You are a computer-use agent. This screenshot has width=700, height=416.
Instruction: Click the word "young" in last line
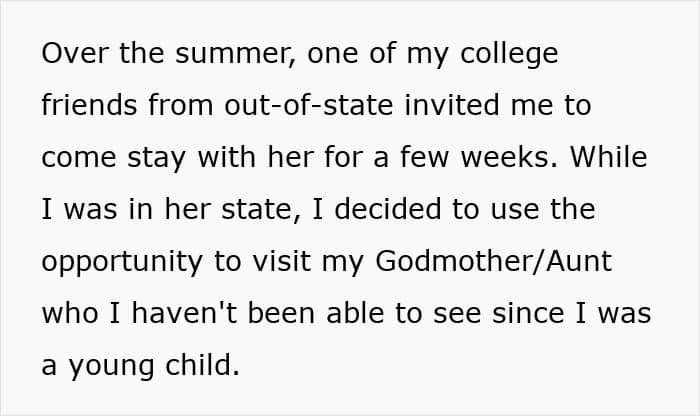(112, 366)
